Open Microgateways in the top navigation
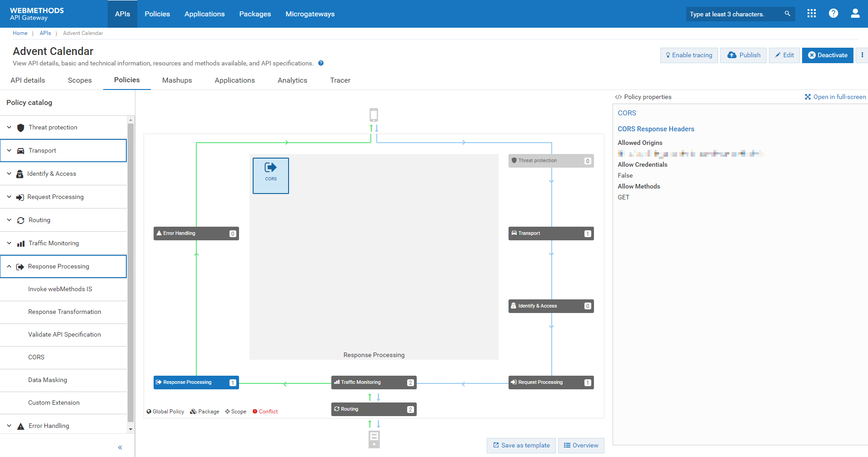The image size is (868, 457). point(310,14)
